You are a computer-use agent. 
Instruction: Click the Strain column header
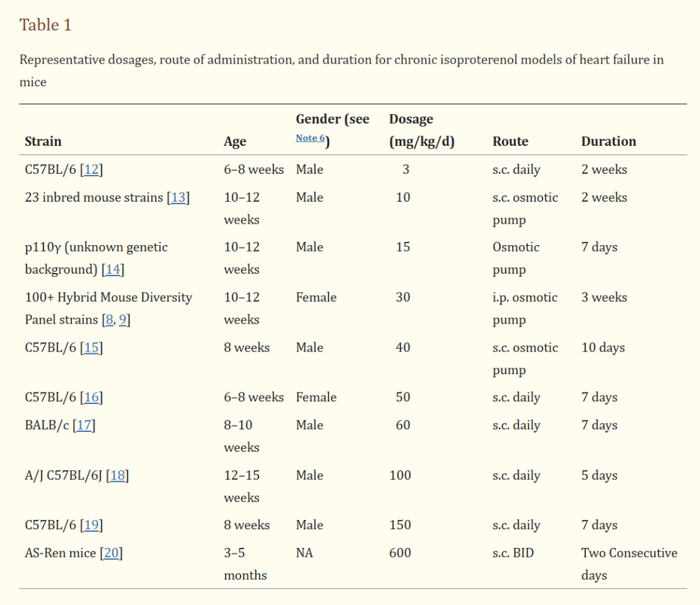tap(43, 141)
